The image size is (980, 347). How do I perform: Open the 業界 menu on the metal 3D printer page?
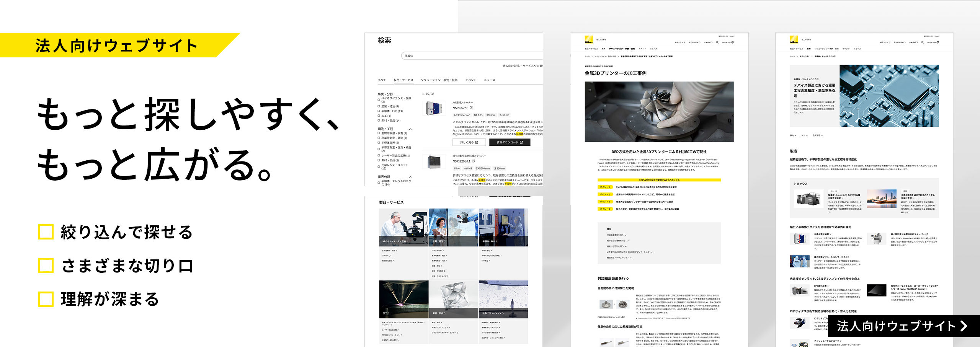coord(603,49)
